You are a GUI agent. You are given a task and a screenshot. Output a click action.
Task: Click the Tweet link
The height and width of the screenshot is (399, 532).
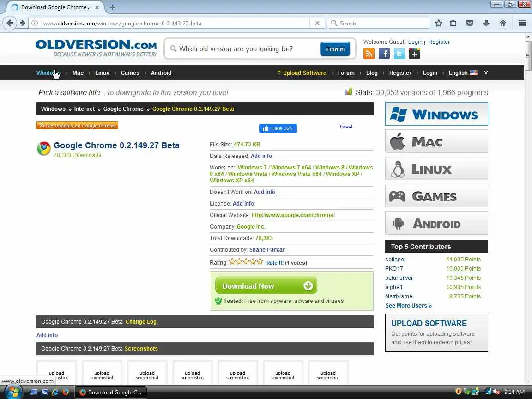coord(346,126)
